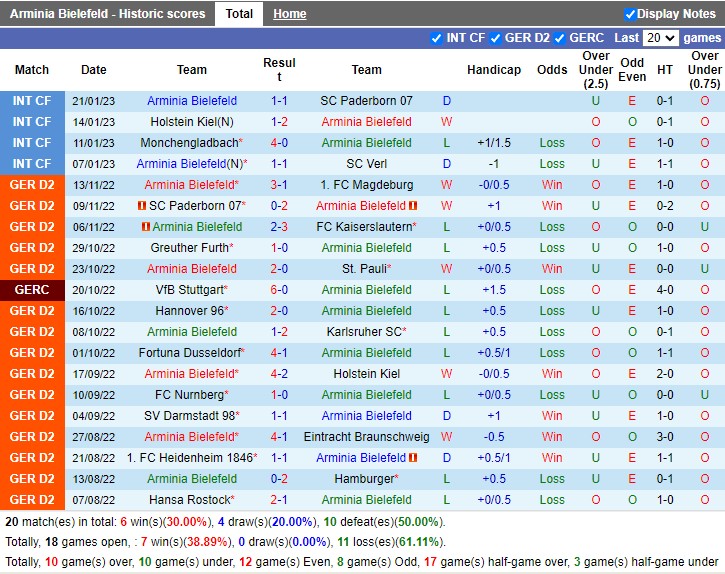Click the +1.5 handicap in VfB Stuttgart row
The width and height of the screenshot is (725, 574).
[x=494, y=290]
